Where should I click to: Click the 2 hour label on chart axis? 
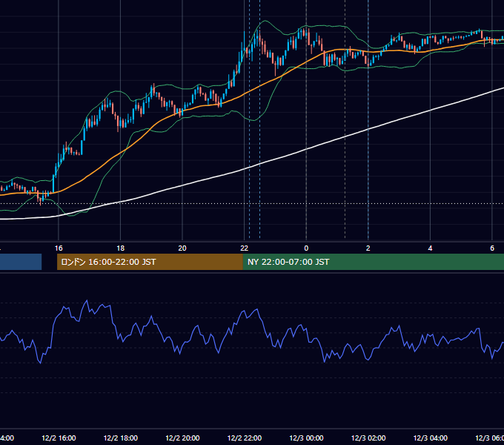click(368, 248)
